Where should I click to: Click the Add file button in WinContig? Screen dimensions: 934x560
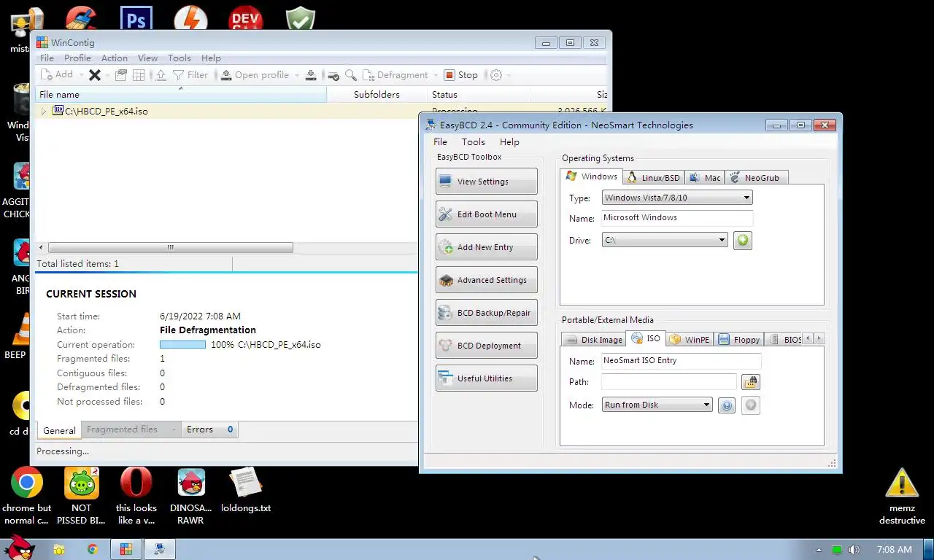pyautogui.click(x=57, y=75)
